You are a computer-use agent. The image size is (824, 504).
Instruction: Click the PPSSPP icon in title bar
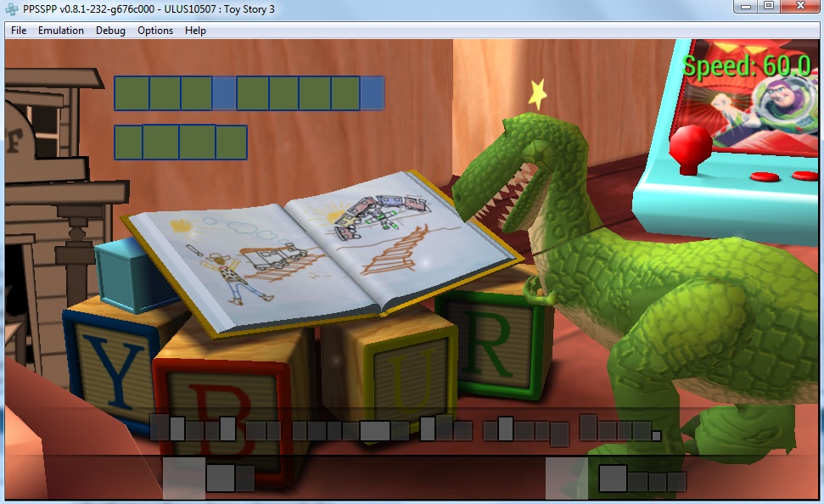click(x=12, y=9)
